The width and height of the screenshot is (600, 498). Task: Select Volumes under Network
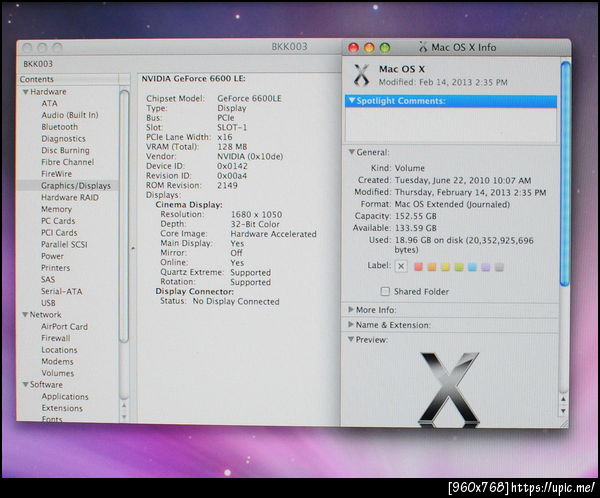pos(57,373)
